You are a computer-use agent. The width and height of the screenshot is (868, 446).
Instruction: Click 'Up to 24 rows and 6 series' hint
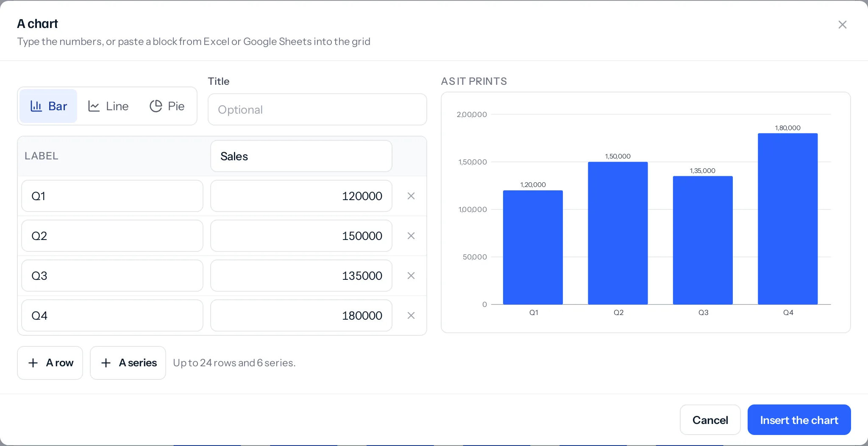(x=234, y=363)
